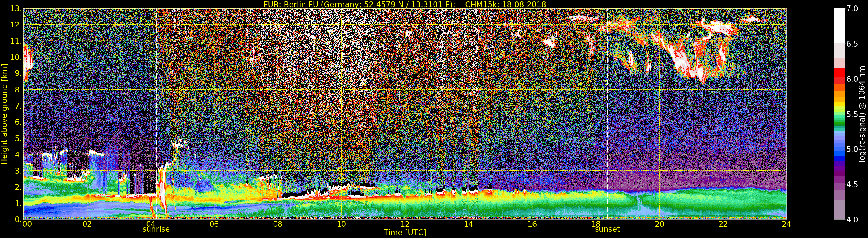Click the time tick label '00'
Viewport: 868px width, 238px height.
27,224
